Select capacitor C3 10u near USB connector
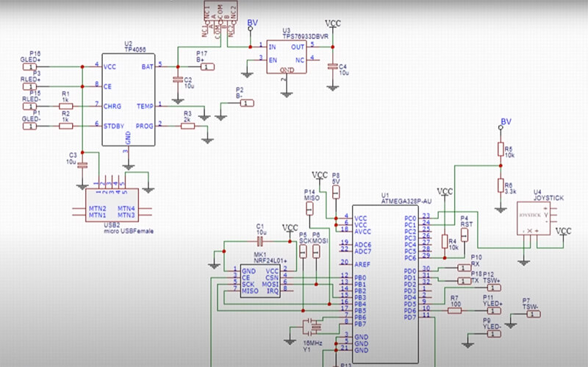Image resolution: width=588 pixels, height=367 pixels. (x=82, y=165)
